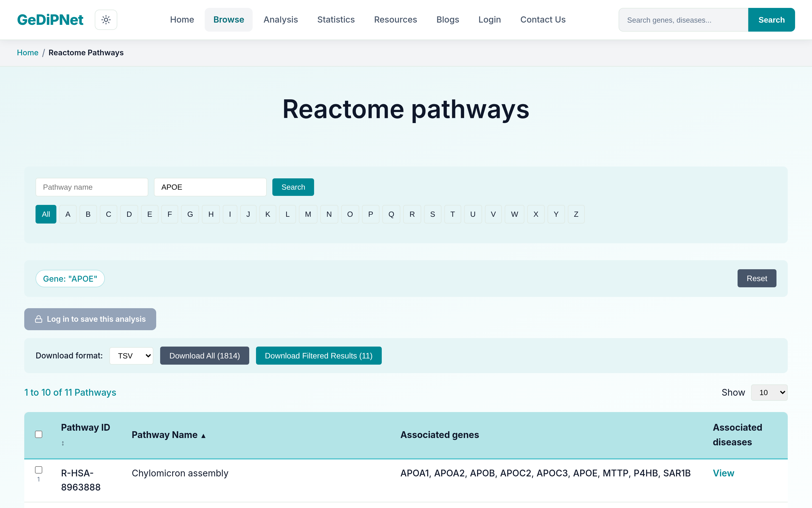Open the Resources nav item
Viewport: 812px width, 508px height.
point(395,20)
